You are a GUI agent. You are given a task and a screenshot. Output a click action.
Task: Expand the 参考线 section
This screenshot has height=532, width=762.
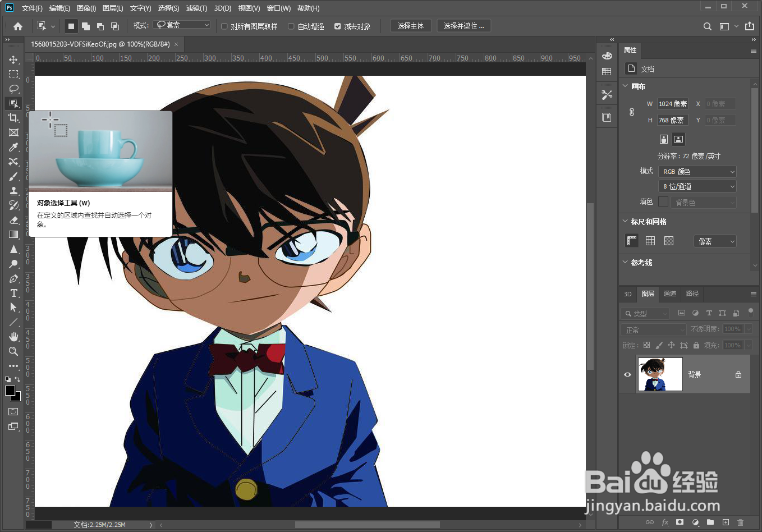click(626, 262)
